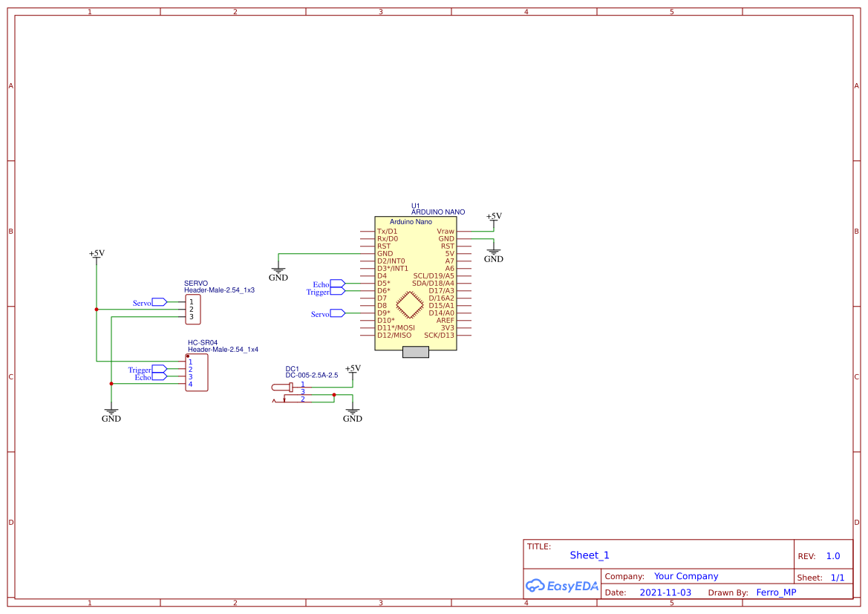Click the EasyEDA logo in the title block
This screenshot has width=868, height=614.
pyautogui.click(x=561, y=586)
